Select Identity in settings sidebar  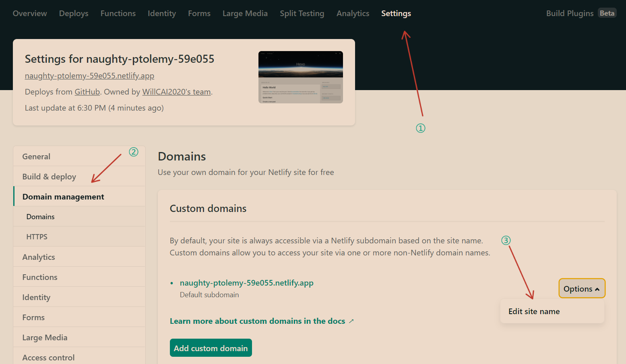click(x=79, y=297)
